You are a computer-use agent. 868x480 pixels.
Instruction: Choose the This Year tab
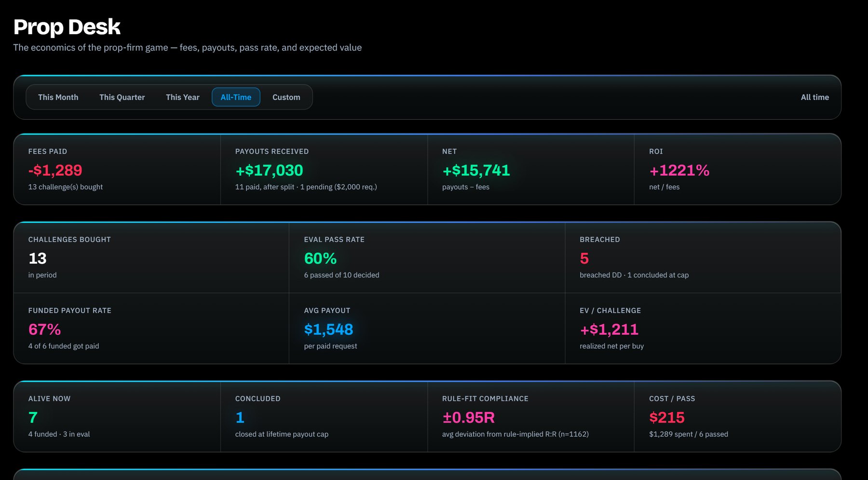tap(182, 97)
